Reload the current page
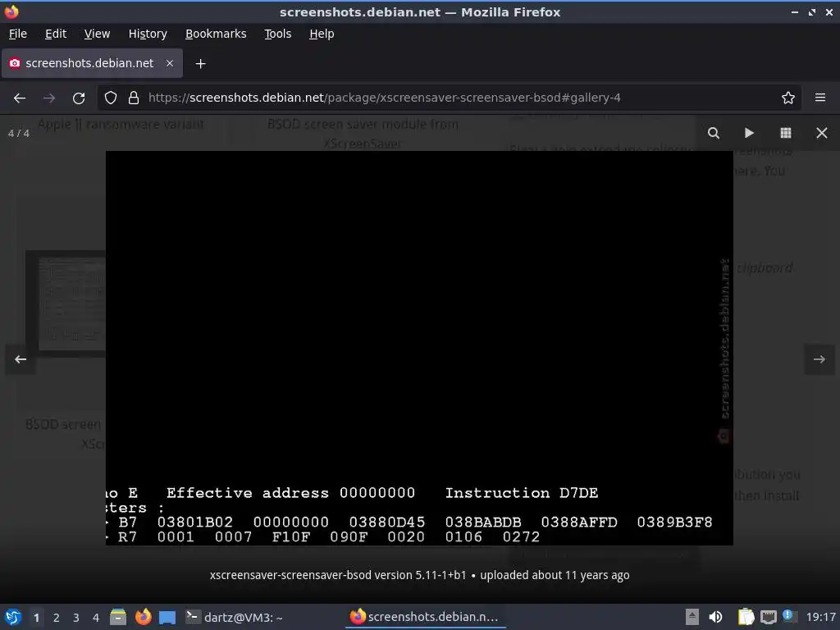The height and width of the screenshot is (630, 840). pyautogui.click(x=79, y=98)
